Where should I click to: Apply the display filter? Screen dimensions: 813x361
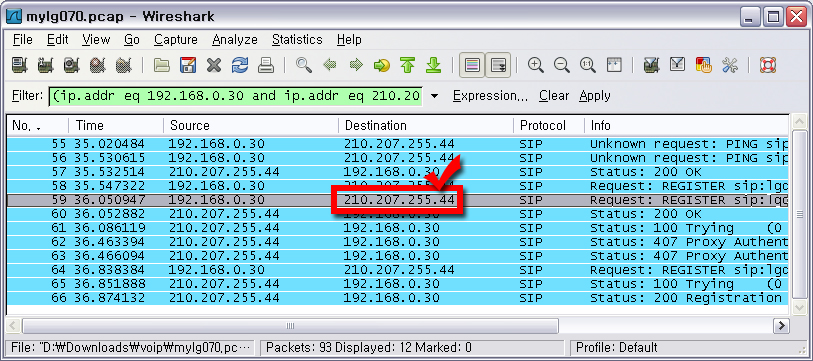(x=595, y=96)
